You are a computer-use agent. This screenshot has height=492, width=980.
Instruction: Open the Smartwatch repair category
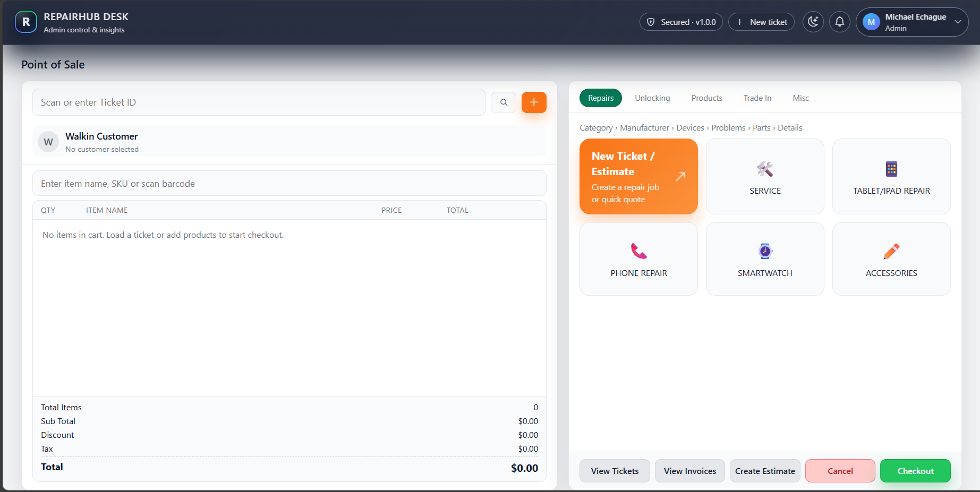(x=765, y=258)
